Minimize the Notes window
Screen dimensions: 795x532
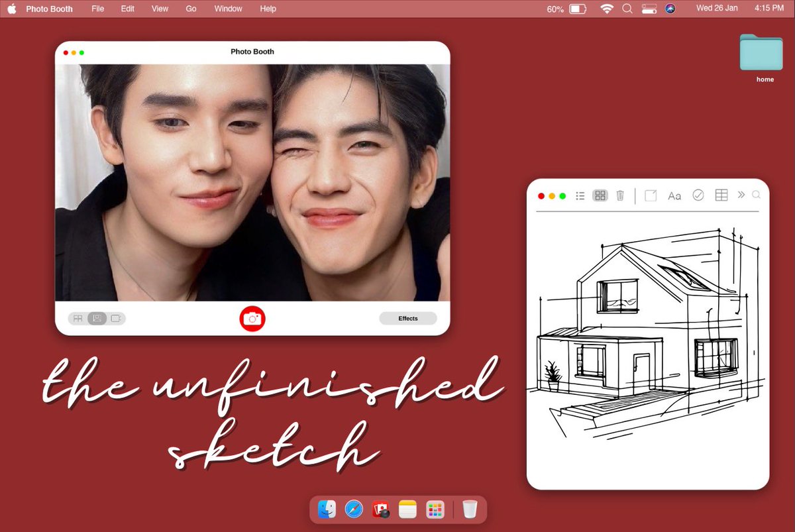[552, 196]
